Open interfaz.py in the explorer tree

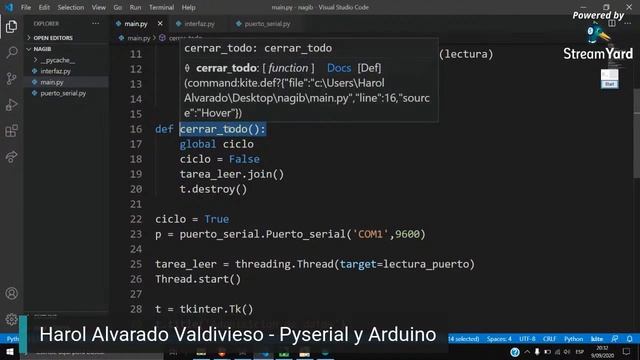(x=66, y=71)
